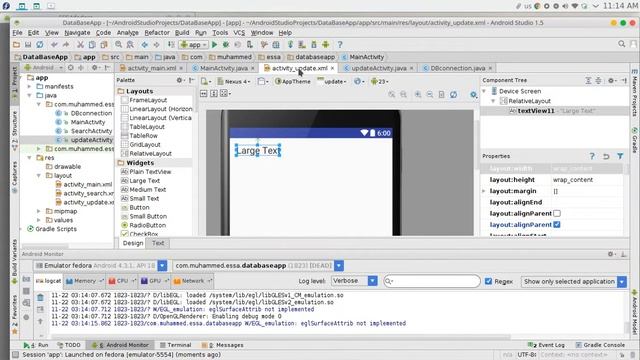Expand the layout:margin property
This screenshot has width=640, height=360.
(484, 191)
